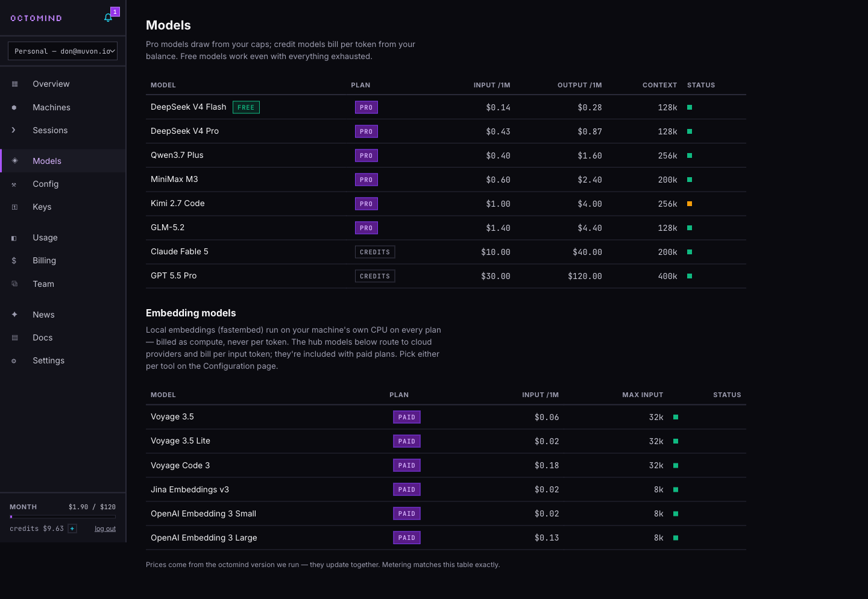Click the Docs sidebar icon
Screen dimensions: 868x599
14,337
